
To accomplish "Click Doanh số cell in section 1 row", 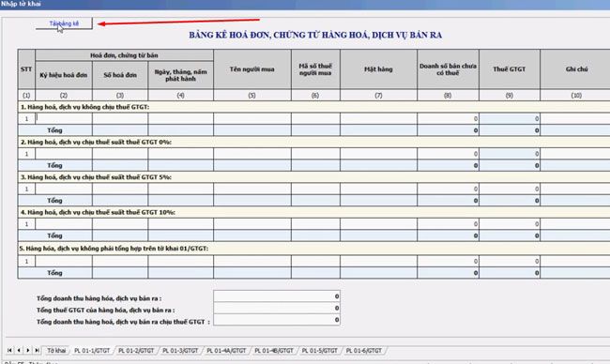I will coord(448,118).
